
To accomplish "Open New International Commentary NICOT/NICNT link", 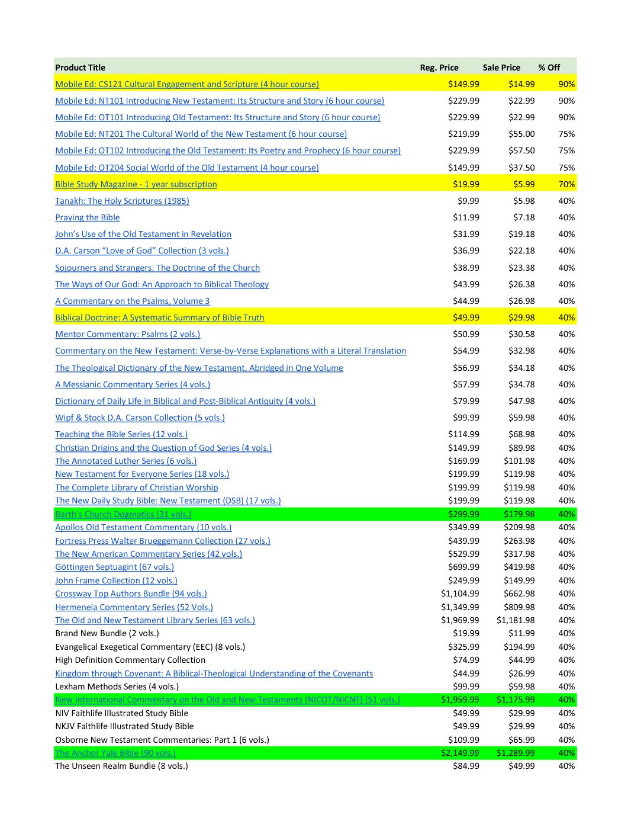I will pos(228,700).
